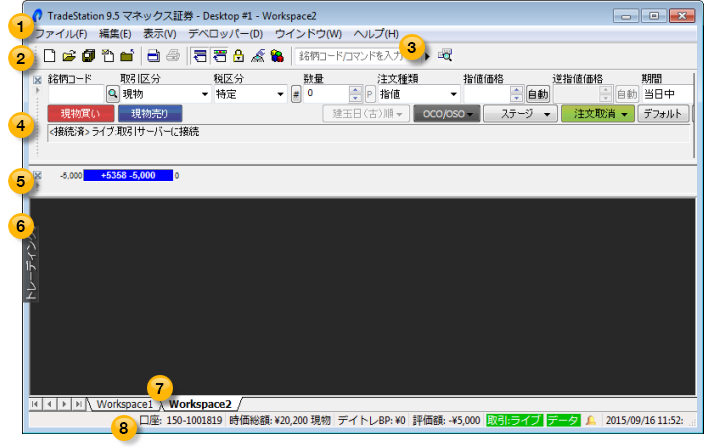Click the command line go arrow
704x448 pixels.
click(427, 56)
